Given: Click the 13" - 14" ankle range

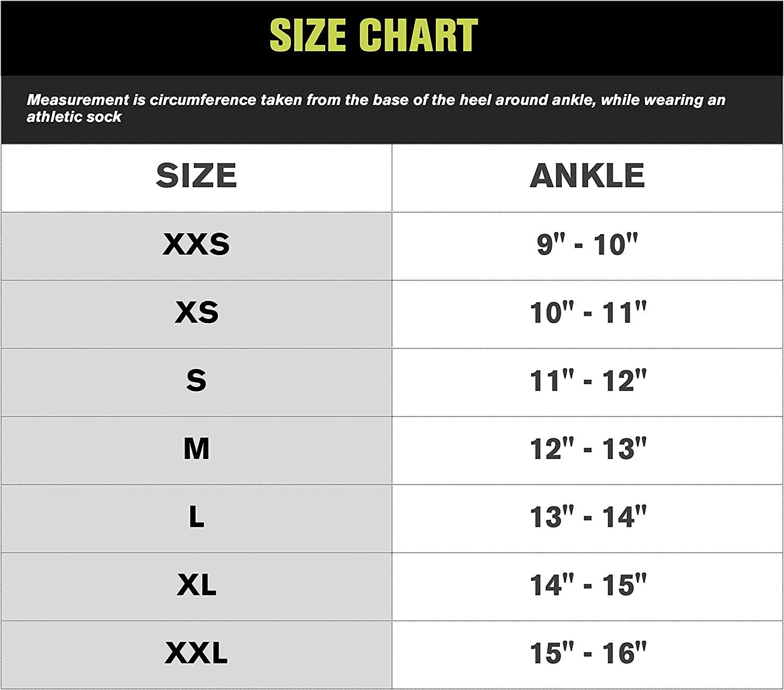Looking at the screenshot, I should click(x=587, y=516).
